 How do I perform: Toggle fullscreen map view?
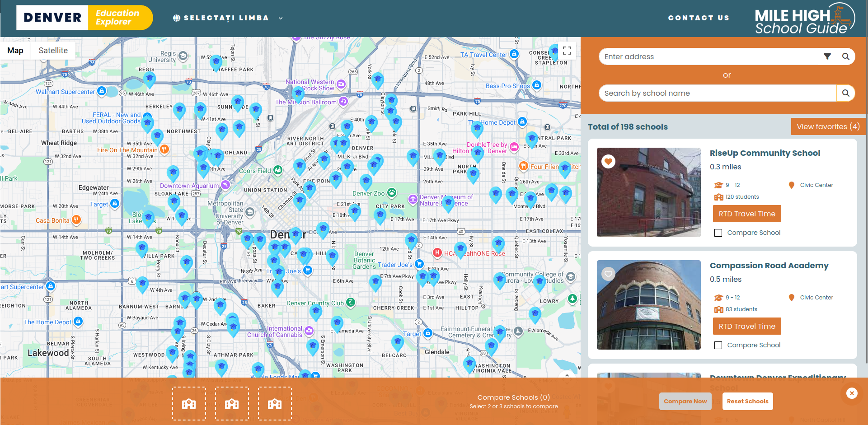[x=567, y=51]
